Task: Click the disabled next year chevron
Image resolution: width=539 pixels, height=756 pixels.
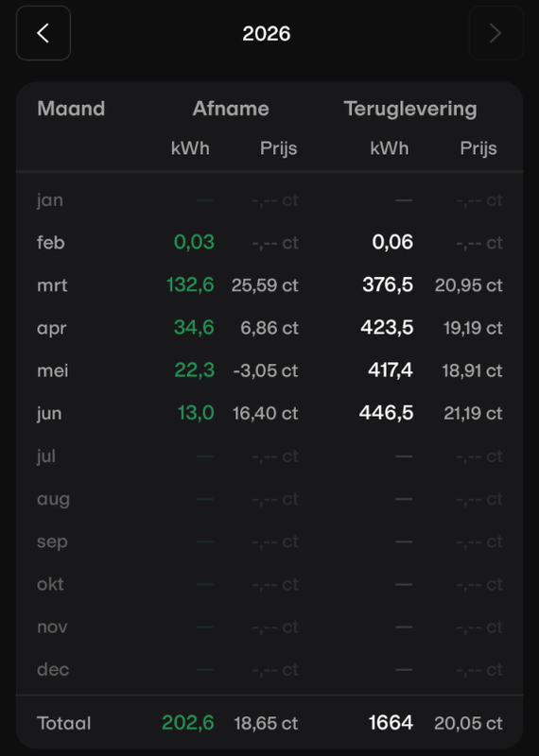Action: click(x=496, y=33)
